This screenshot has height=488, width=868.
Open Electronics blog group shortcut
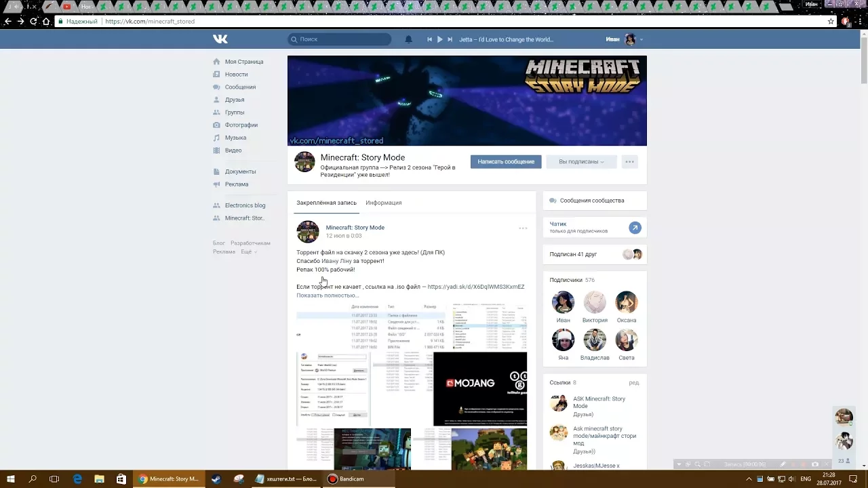tap(245, 205)
